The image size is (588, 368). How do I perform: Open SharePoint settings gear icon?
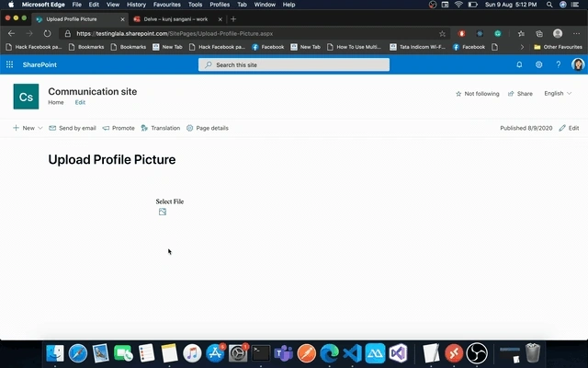tap(539, 64)
